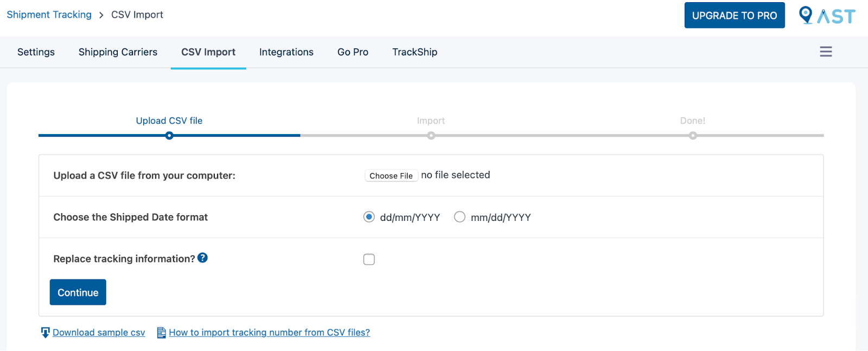868x351 pixels.
Task: Enable the Replace tracking information checkbox
Action: pos(369,259)
